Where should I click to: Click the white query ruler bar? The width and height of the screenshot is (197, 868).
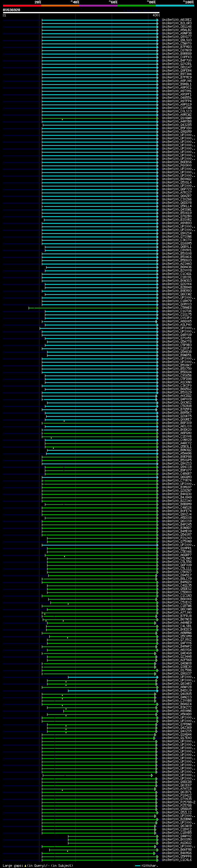coord(81,13)
